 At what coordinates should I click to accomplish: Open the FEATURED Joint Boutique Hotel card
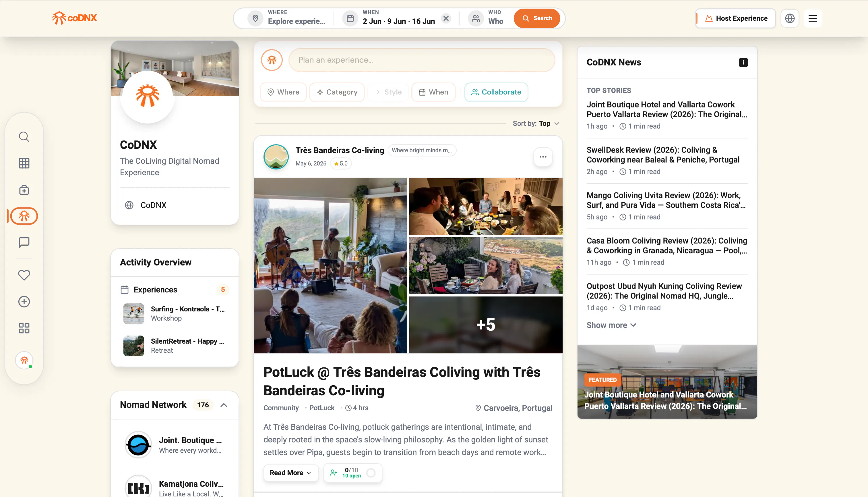[x=667, y=382]
